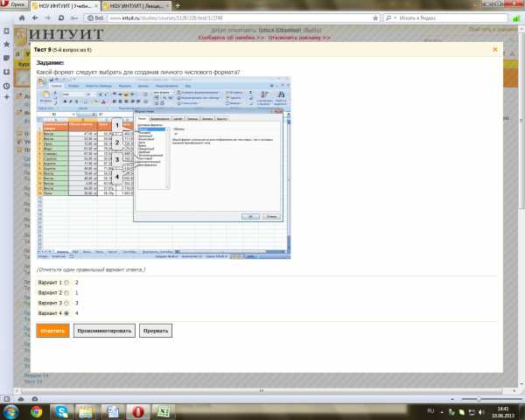This screenshot has width=525, height=420.
Task: Click the Прервать button
Action: pos(156,331)
